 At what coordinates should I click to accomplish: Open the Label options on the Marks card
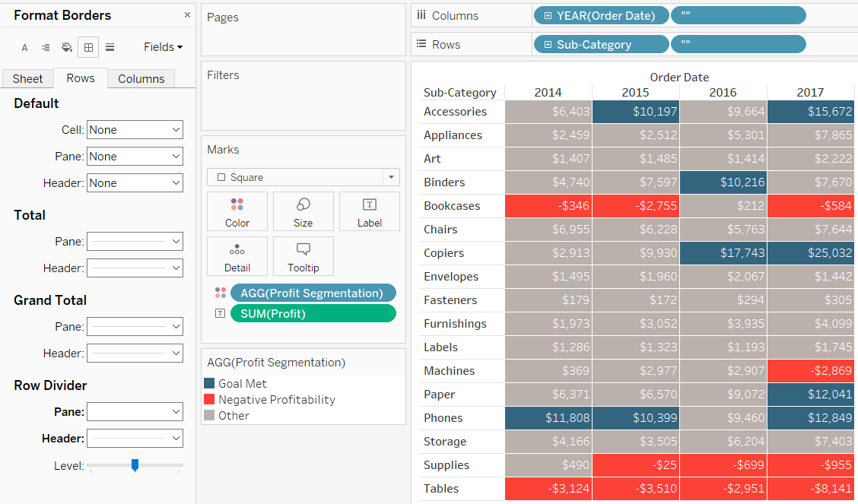[369, 211]
